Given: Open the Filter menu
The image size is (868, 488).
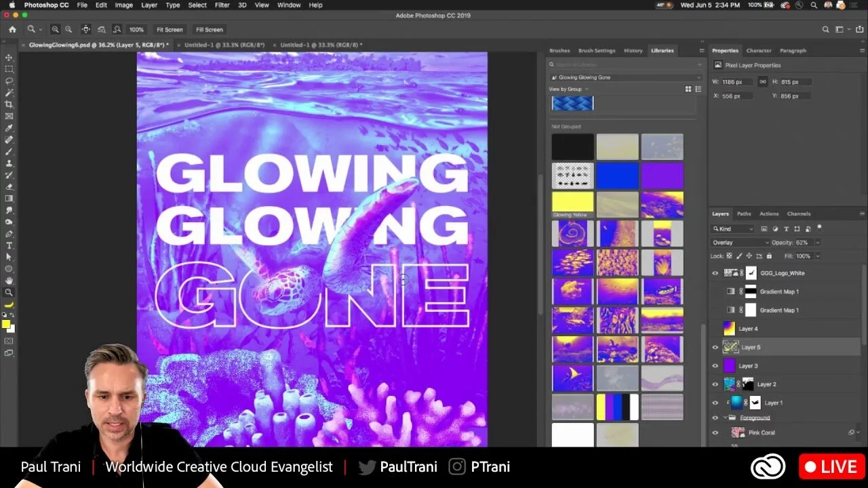Looking at the screenshot, I should (222, 5).
